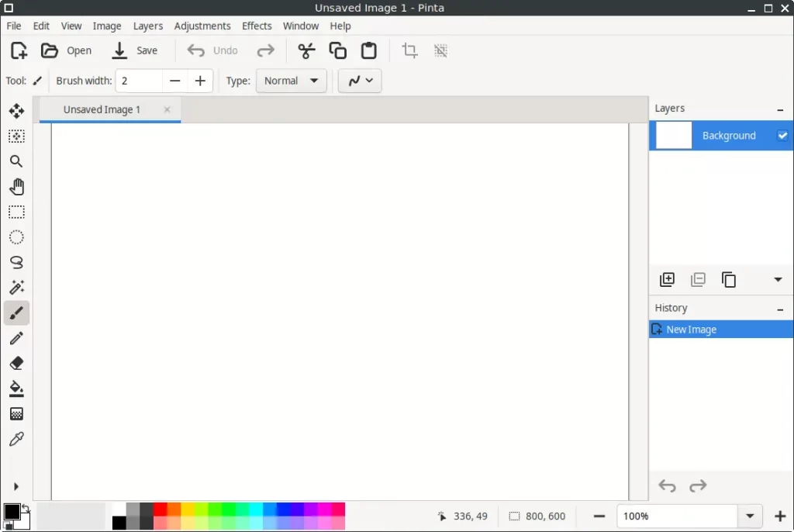Viewport: 794px width, 532px height.
Task: Click the Redo arrow in toolbar
Action: tap(265, 50)
